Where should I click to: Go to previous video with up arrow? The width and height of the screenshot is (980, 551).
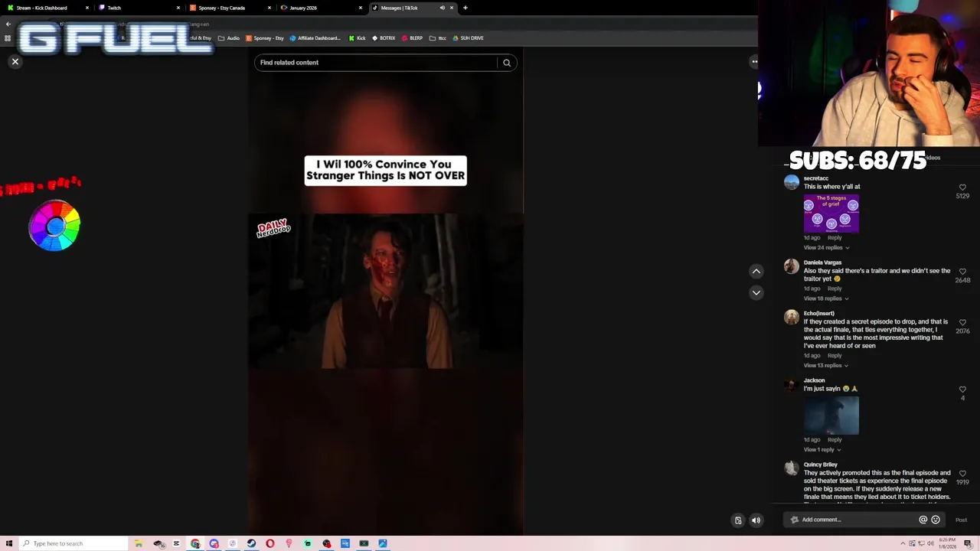coord(756,271)
